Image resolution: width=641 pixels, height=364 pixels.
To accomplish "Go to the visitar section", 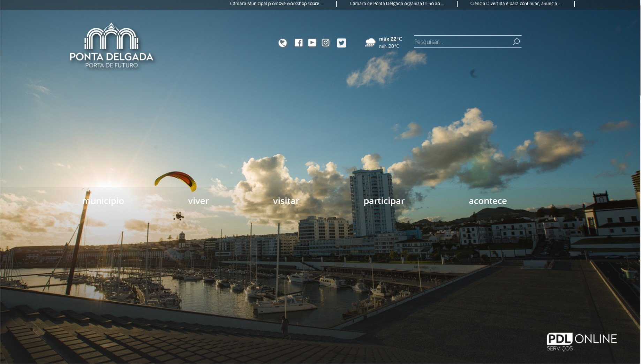I will [286, 201].
